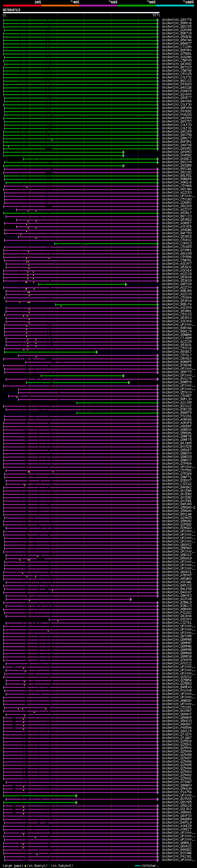Open the UniRef100_Q19AZ5 entry
197x868 pixels.
[177, 518]
